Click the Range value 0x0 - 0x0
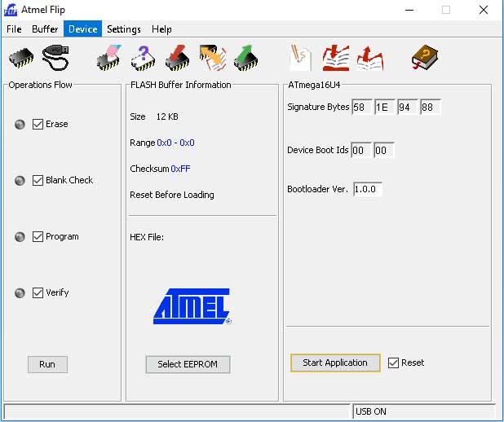504x422 pixels. click(x=175, y=143)
